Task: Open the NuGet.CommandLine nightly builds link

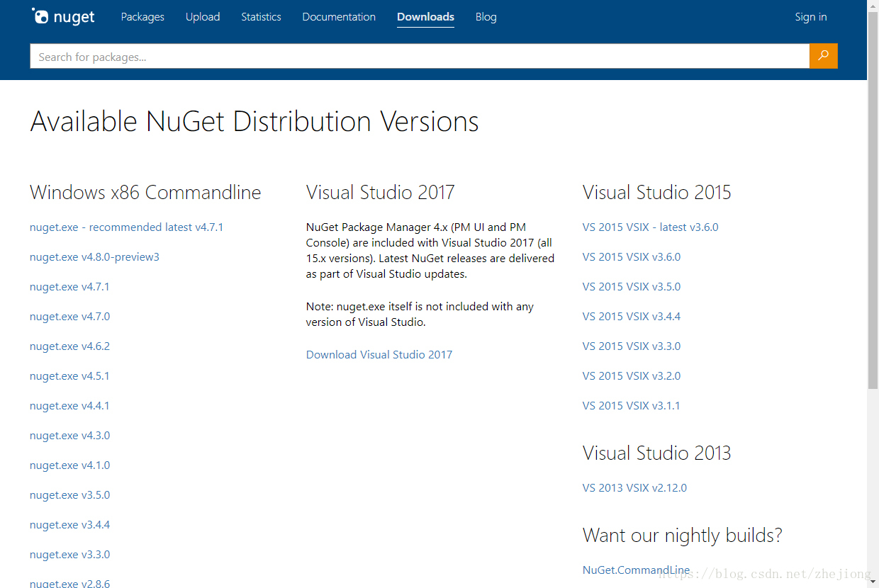Action: (637, 570)
